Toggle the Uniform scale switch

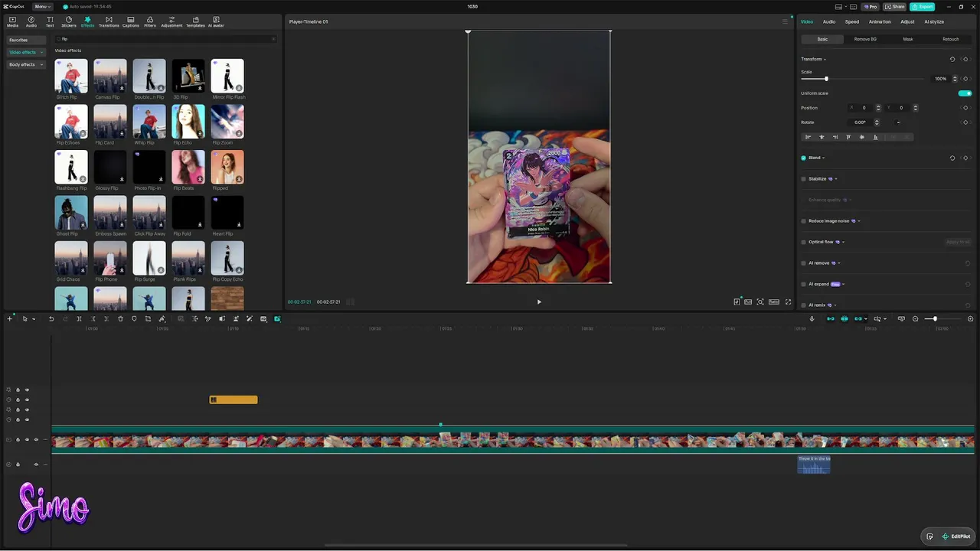pos(965,93)
